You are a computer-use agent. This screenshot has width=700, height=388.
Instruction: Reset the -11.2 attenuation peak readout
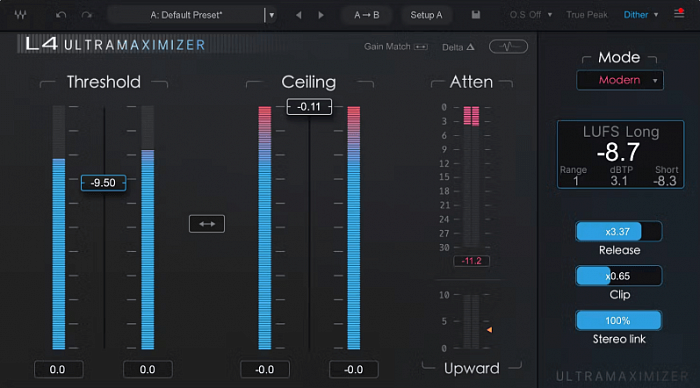click(x=471, y=261)
